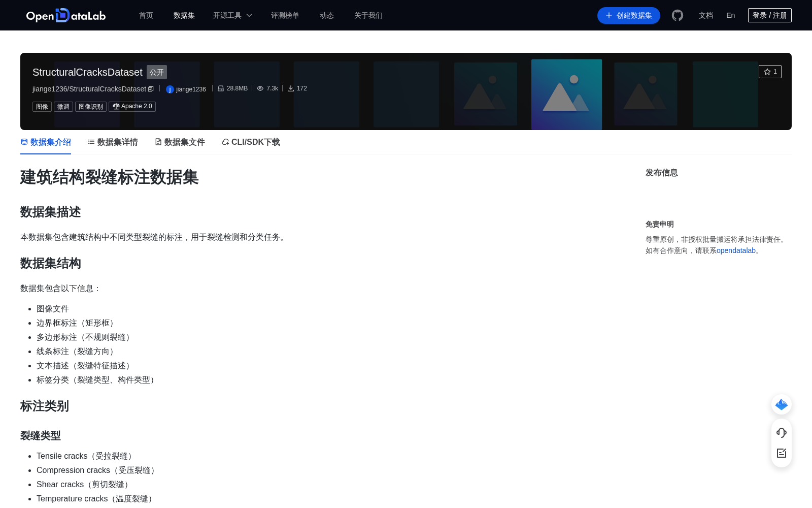Open the customer support headset icon

click(782, 433)
